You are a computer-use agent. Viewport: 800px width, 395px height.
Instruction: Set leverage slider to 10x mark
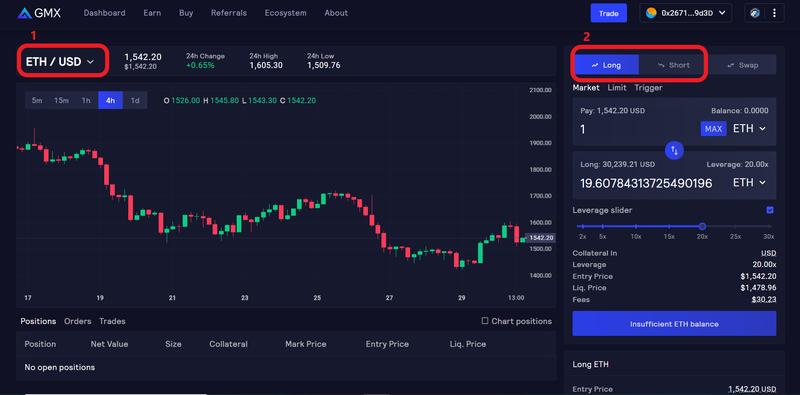pos(636,226)
